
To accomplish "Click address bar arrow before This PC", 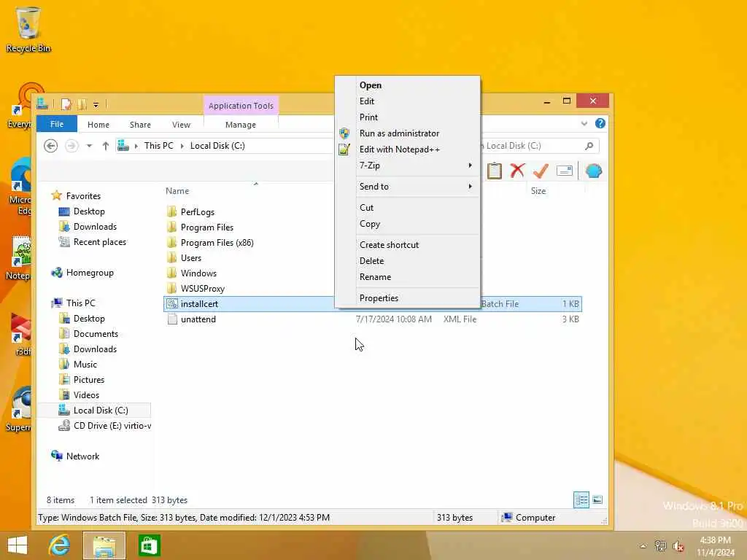I will click(136, 146).
